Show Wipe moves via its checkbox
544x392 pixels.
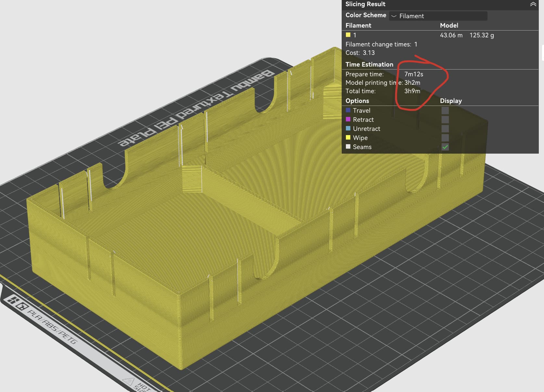(x=445, y=138)
